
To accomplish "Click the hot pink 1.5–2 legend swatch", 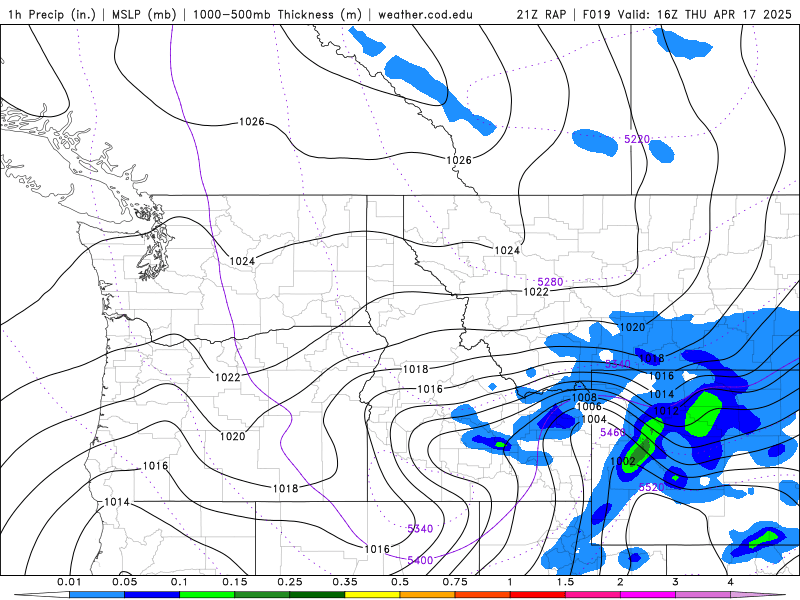I will [593, 595].
